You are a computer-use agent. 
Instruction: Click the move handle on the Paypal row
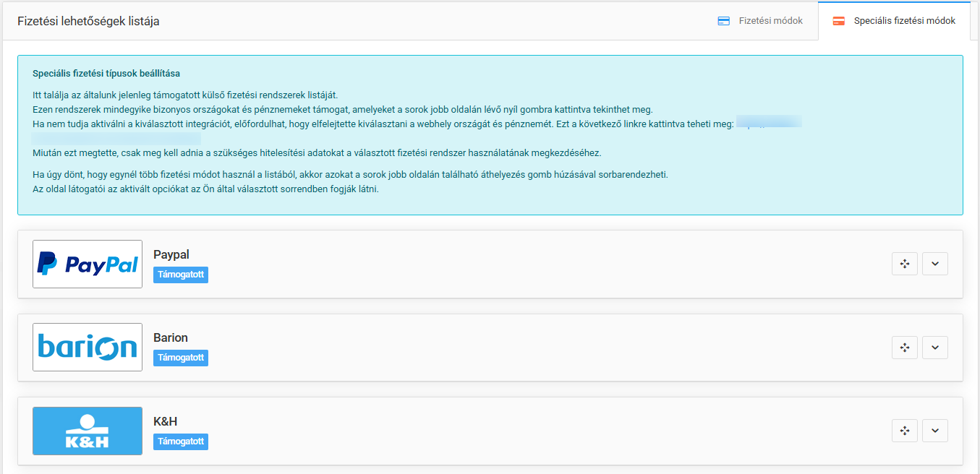point(904,264)
